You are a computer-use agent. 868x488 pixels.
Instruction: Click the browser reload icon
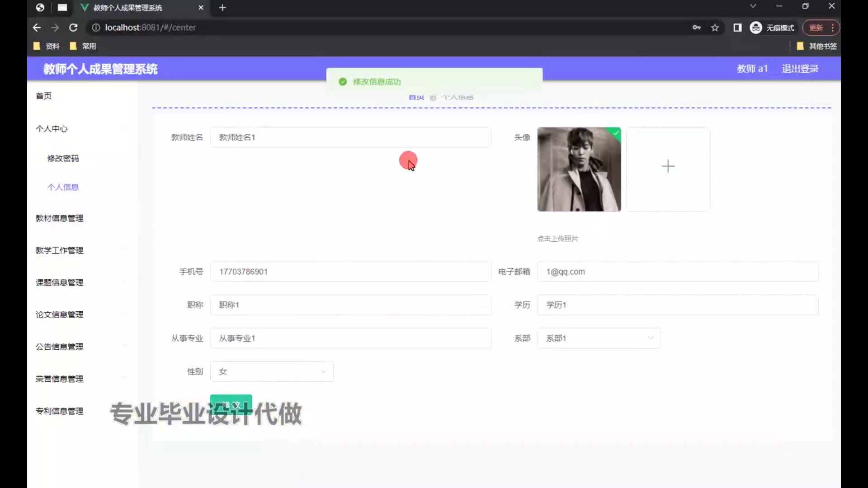(x=73, y=28)
